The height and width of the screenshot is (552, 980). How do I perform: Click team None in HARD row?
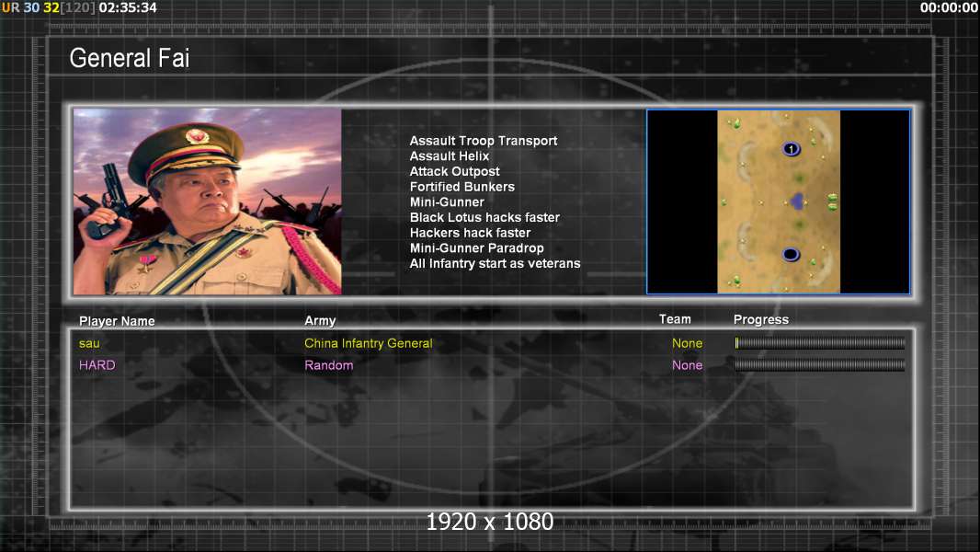coord(687,365)
